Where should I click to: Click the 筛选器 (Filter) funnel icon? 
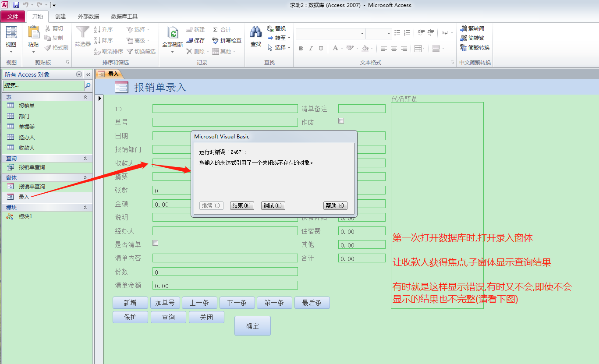[x=83, y=33]
